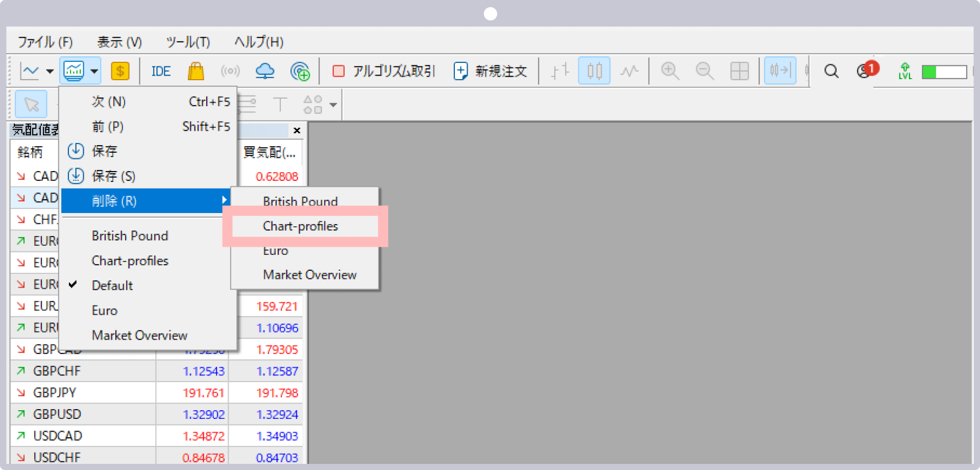Select the candlestick chart style icon
This screenshot has height=470, width=980.
click(x=594, y=70)
